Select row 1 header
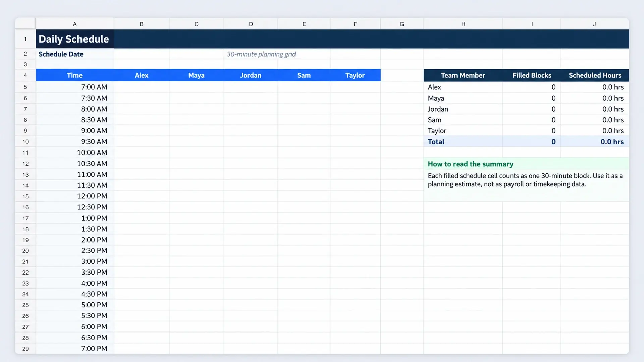Screen dimensions: 644x362 25,39
